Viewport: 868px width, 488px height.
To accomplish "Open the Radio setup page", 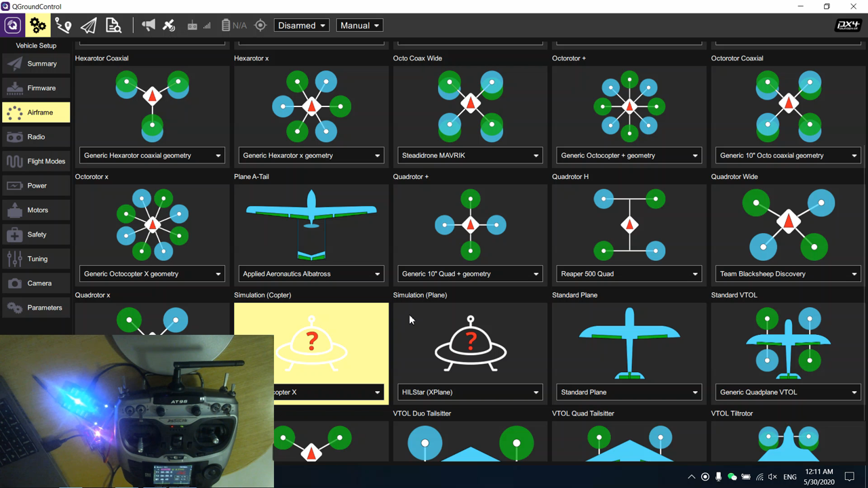I will point(36,137).
